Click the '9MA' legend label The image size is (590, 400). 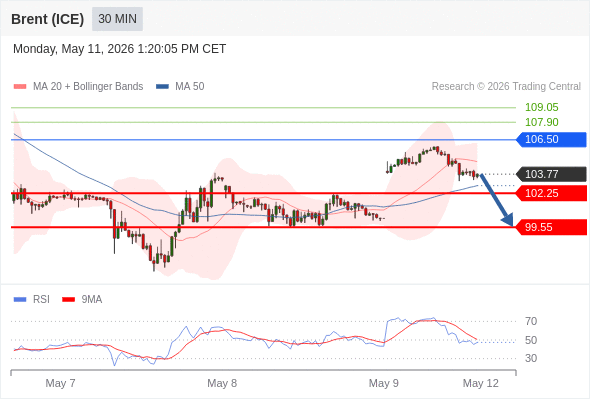click(92, 300)
